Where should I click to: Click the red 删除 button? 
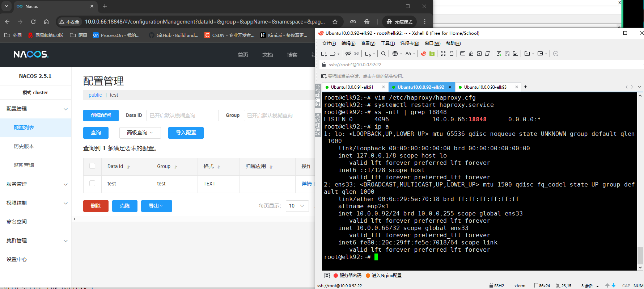click(x=96, y=206)
